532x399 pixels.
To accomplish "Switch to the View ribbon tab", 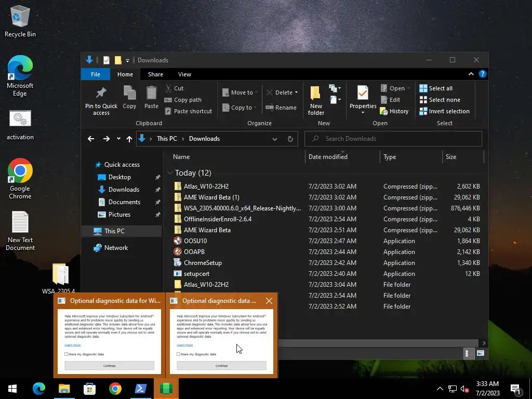I will click(184, 74).
